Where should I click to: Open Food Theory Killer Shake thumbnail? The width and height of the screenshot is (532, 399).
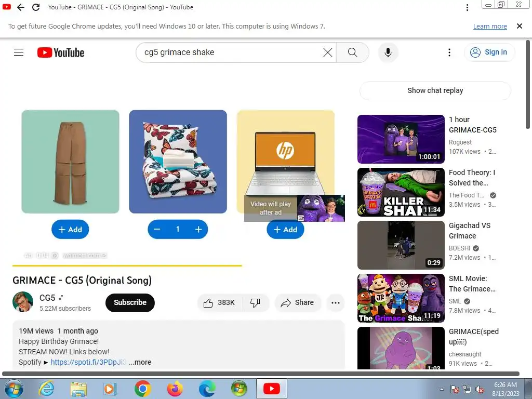[401, 192]
